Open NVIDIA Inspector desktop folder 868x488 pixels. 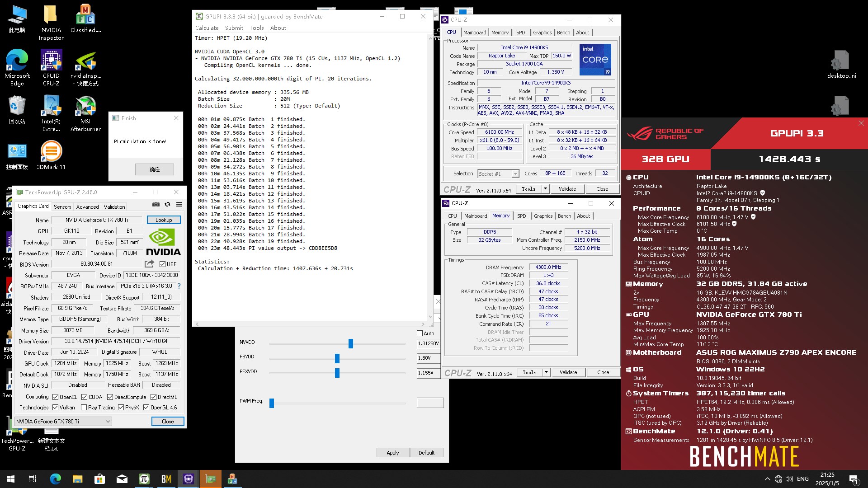pos(51,23)
